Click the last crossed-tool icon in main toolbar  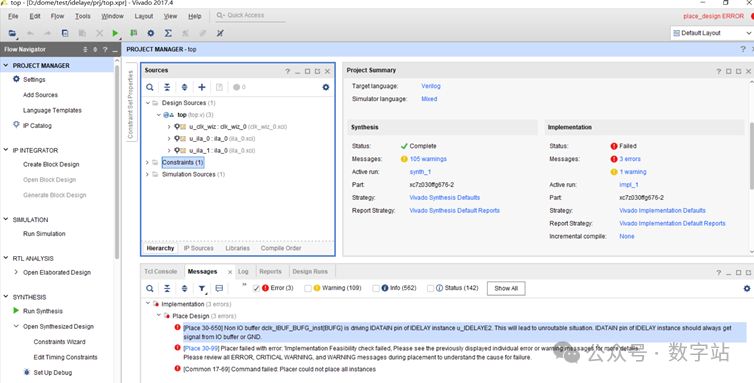point(220,33)
